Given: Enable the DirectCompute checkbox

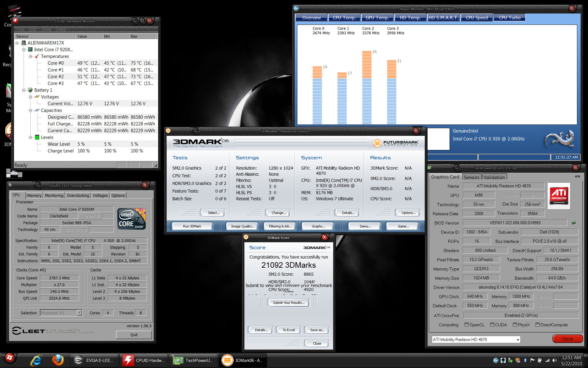Looking at the screenshot, I should [x=537, y=324].
